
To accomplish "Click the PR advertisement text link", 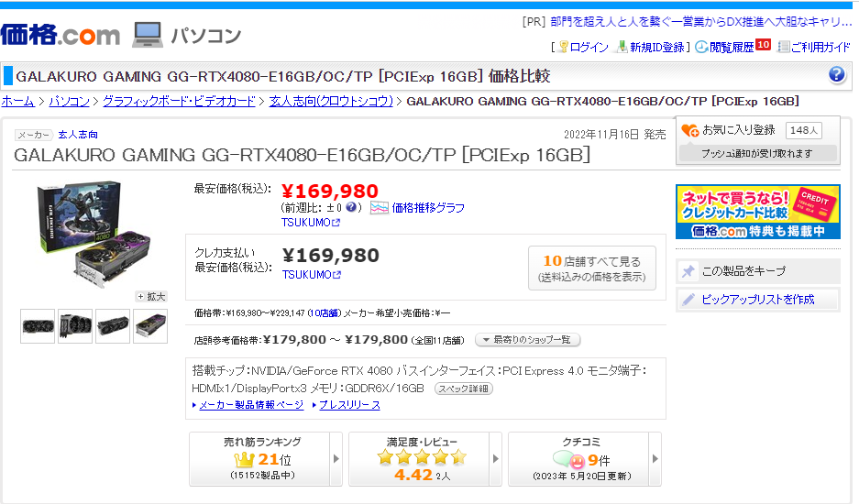I will 700,21.
